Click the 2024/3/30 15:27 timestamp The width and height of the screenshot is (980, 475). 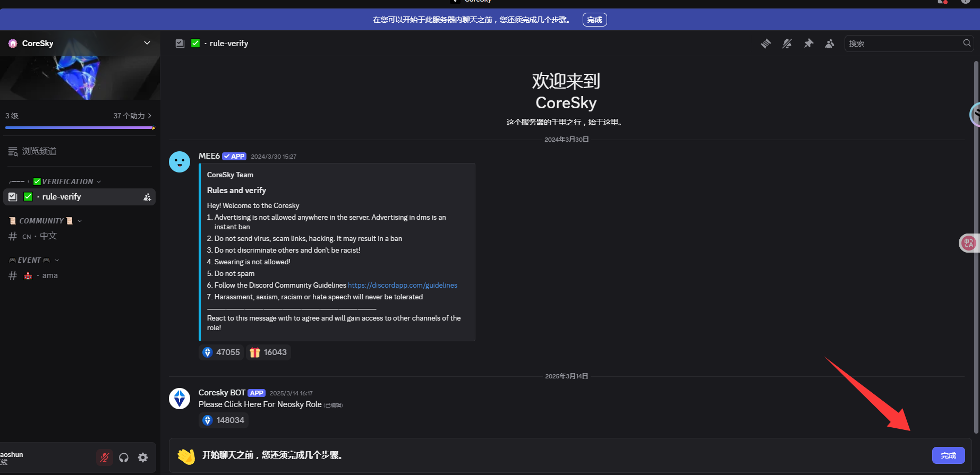point(274,157)
